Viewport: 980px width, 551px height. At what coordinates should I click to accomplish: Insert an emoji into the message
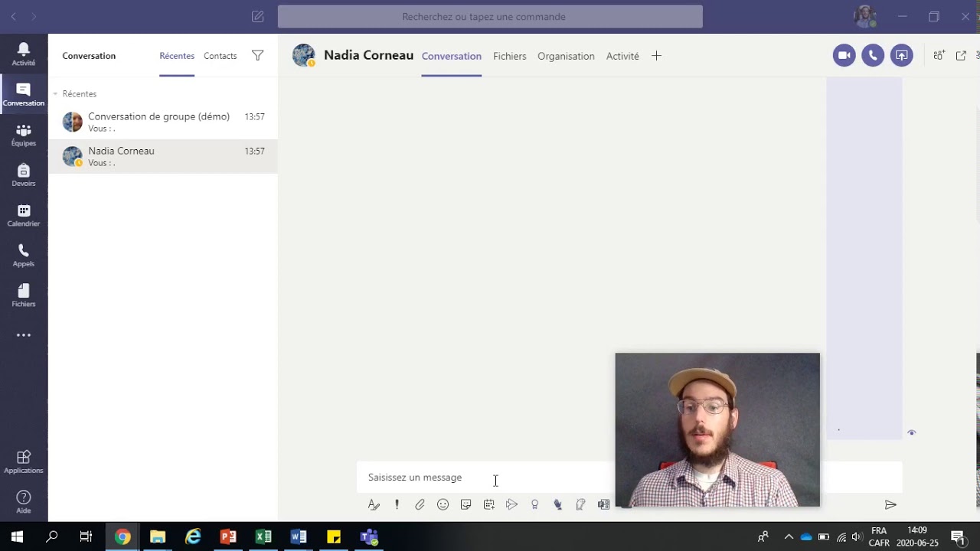(443, 504)
